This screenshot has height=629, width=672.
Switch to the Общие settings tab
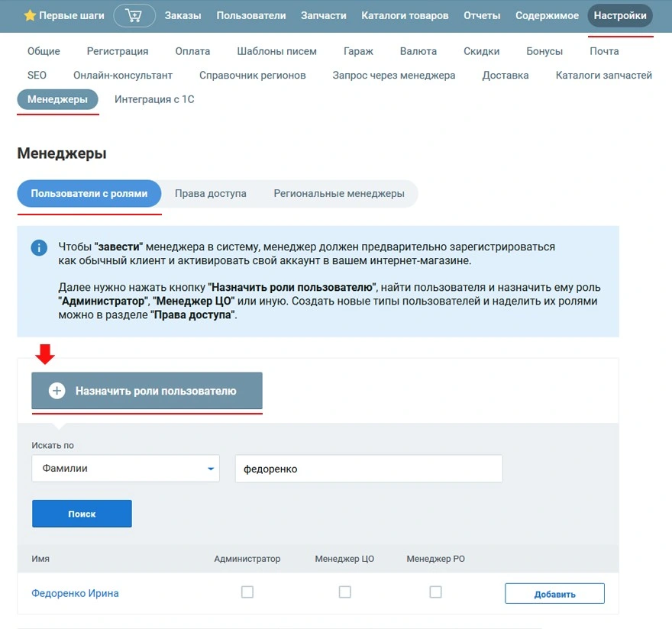(x=44, y=51)
